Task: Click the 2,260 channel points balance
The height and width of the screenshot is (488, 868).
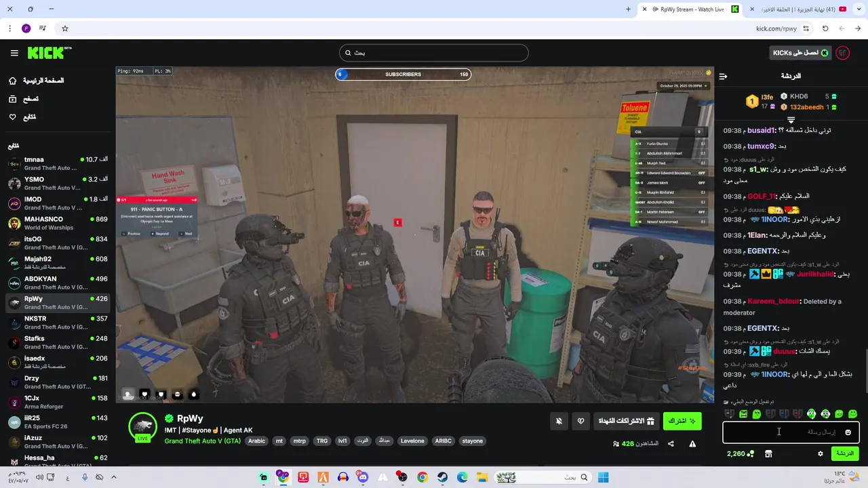Action: 741,453
